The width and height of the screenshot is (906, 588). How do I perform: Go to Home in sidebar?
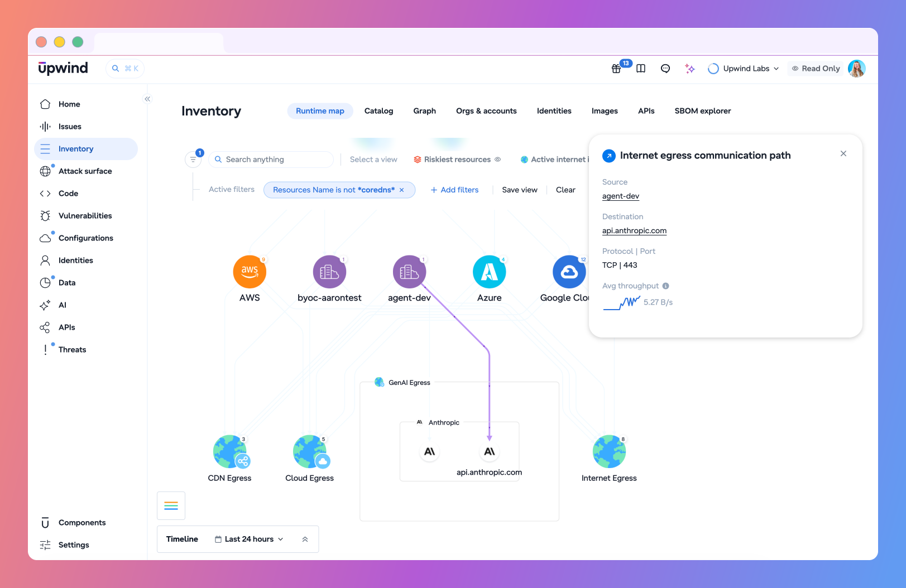[86, 104]
